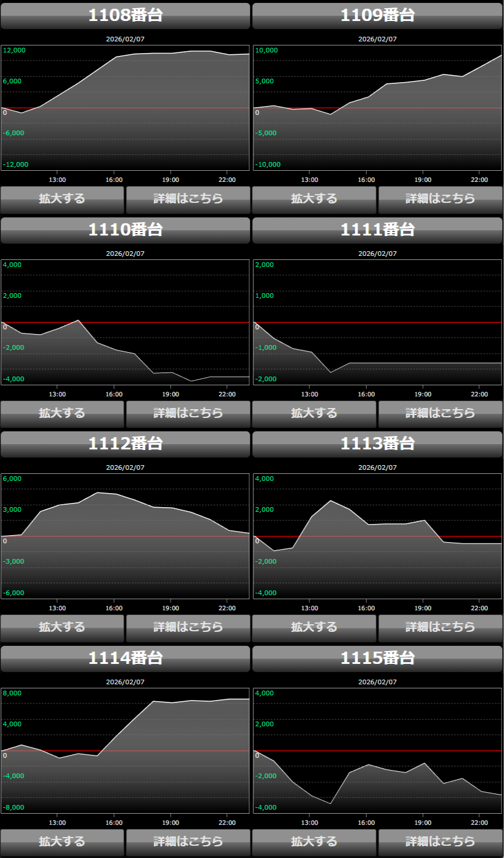Enlarge machine 1113 graph
This screenshot has width=504, height=858.
click(314, 628)
